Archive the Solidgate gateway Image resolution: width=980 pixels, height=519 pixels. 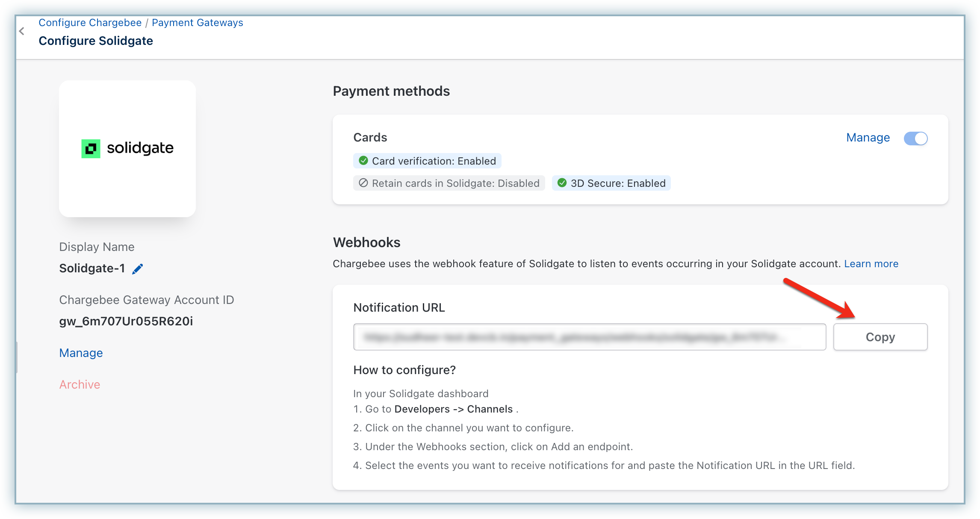[x=80, y=384]
